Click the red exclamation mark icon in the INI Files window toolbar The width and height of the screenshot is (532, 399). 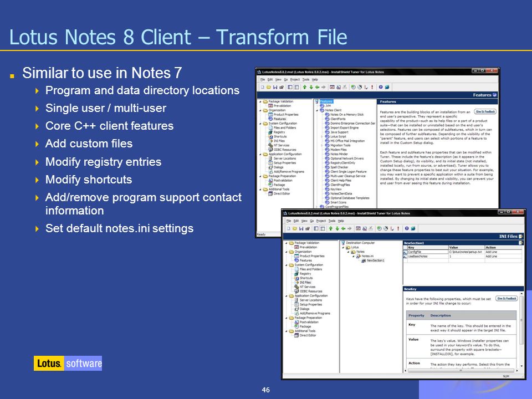tap(398, 229)
